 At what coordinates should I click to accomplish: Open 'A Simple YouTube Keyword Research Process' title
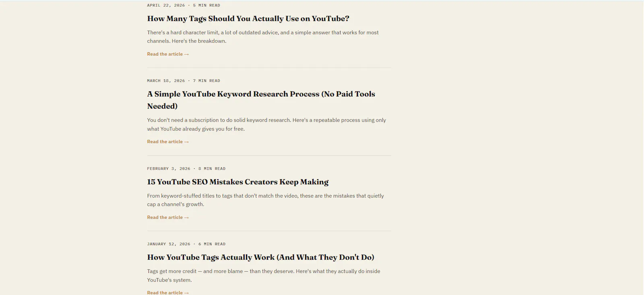click(261, 100)
